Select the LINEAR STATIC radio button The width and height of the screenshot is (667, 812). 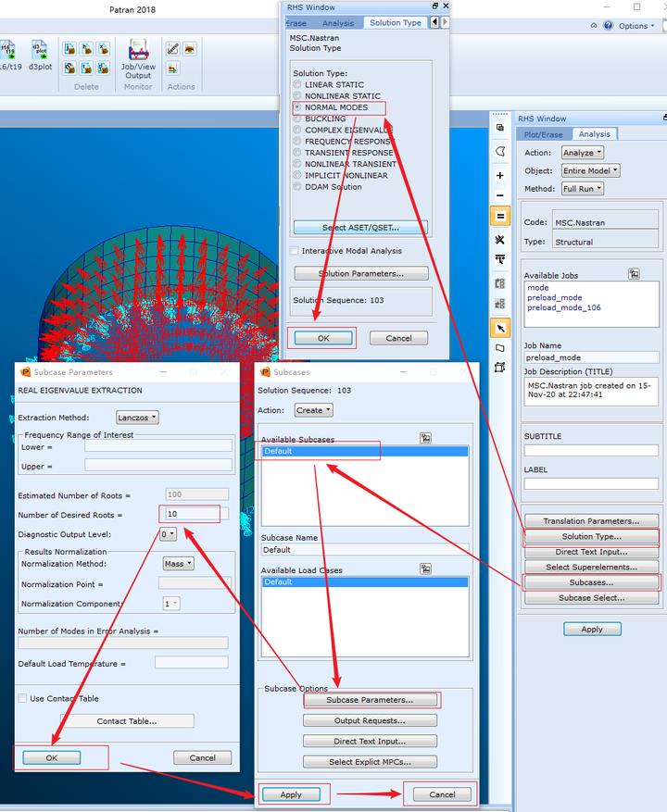[x=297, y=84]
